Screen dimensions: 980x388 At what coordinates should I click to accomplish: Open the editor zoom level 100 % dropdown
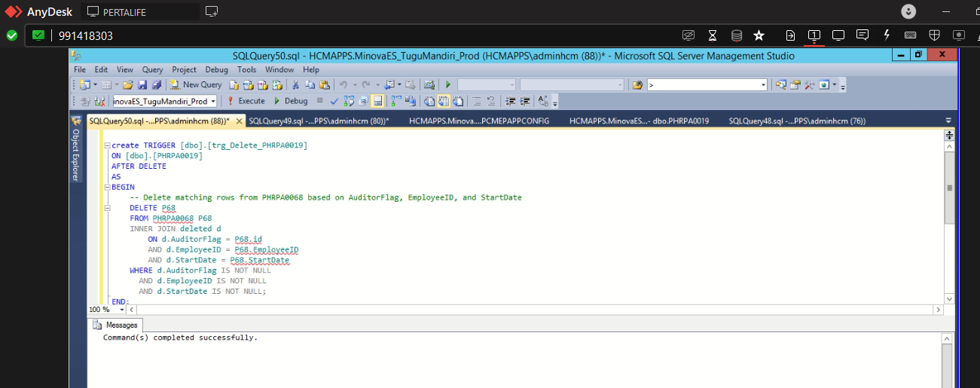point(122,310)
